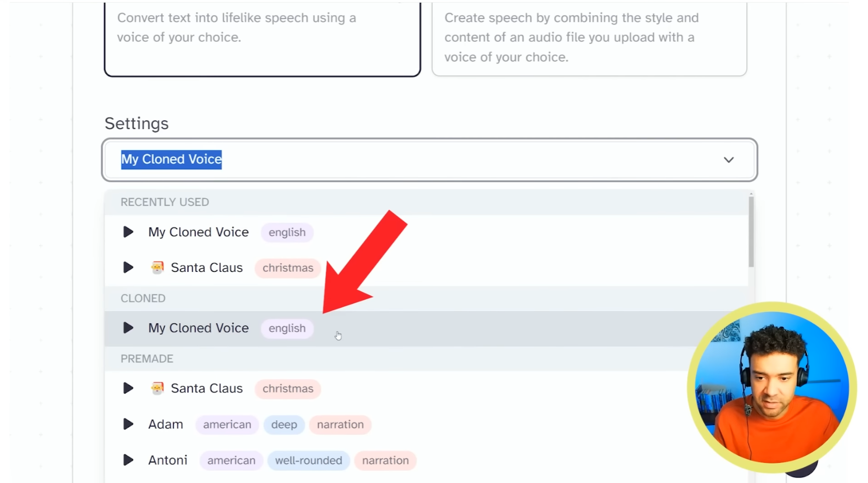Select My Cloned Voice from the Cloned section

coord(198,328)
